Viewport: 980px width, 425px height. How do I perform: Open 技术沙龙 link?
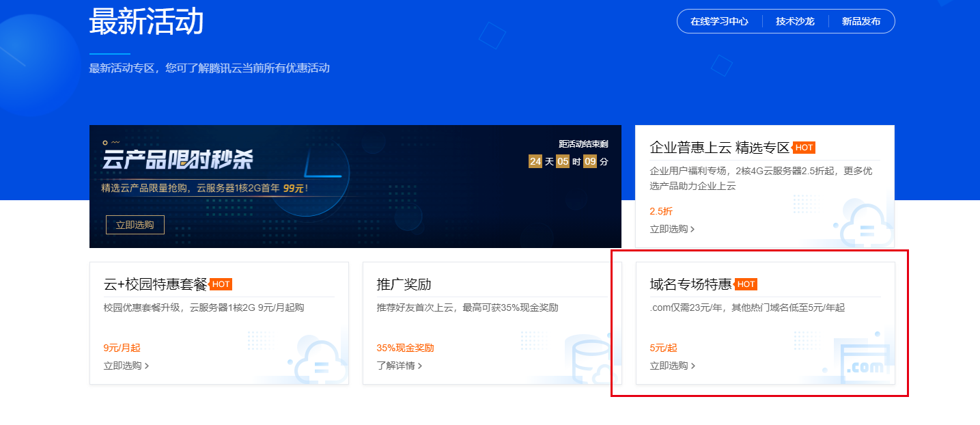coord(795,21)
